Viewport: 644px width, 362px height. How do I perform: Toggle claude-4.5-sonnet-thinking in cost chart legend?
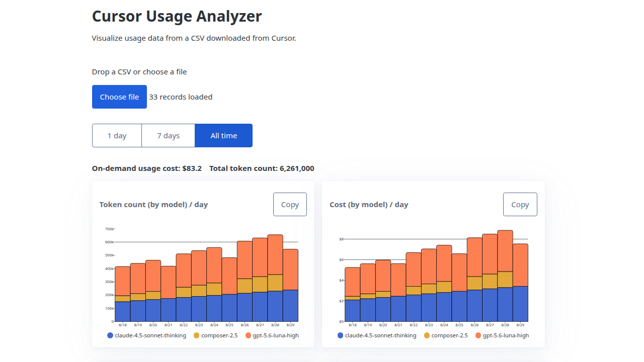tap(377, 335)
